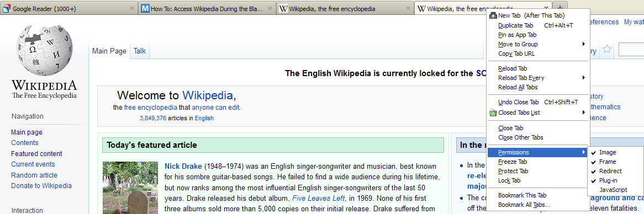
Task: Close the How To: Access Wikipedia tab
Action: (270, 9)
